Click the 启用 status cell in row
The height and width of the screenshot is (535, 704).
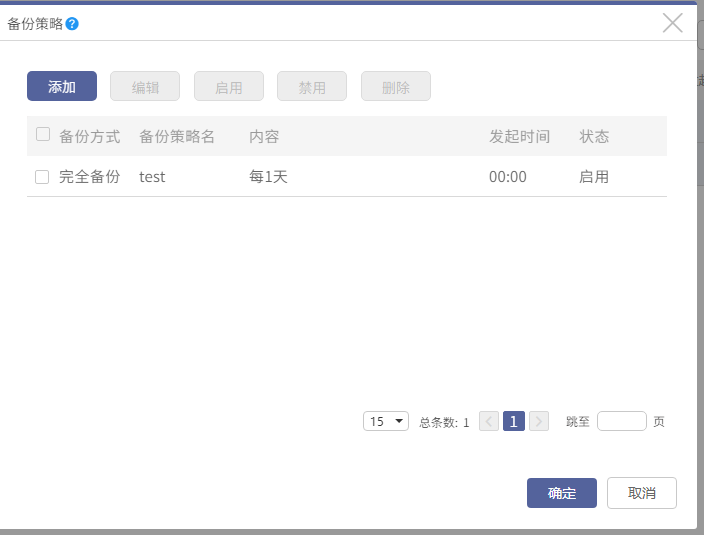pos(594,177)
